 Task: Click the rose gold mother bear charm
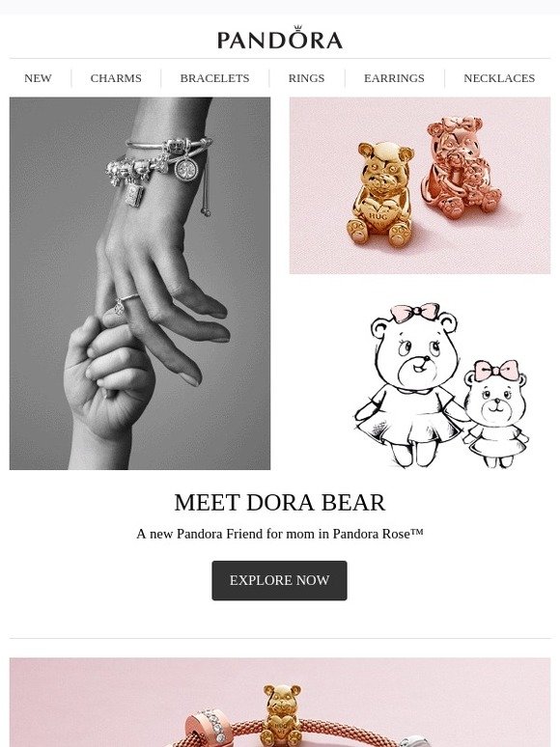[461, 165]
